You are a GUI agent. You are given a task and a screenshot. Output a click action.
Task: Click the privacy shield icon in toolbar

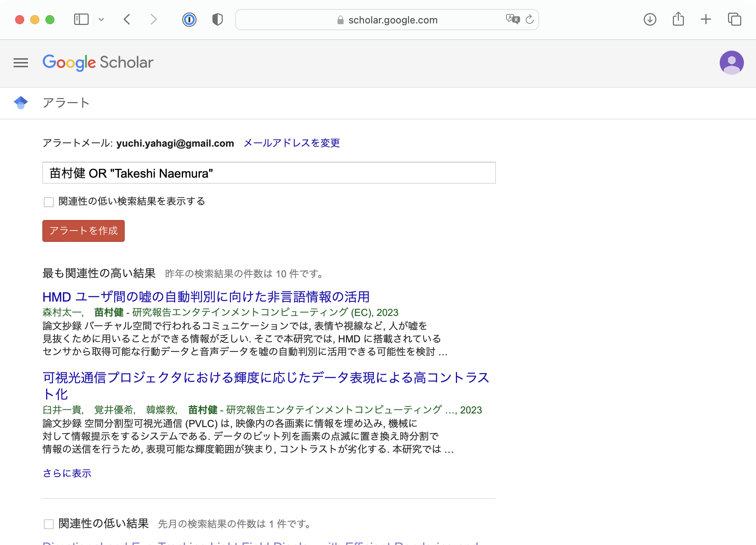(x=217, y=19)
